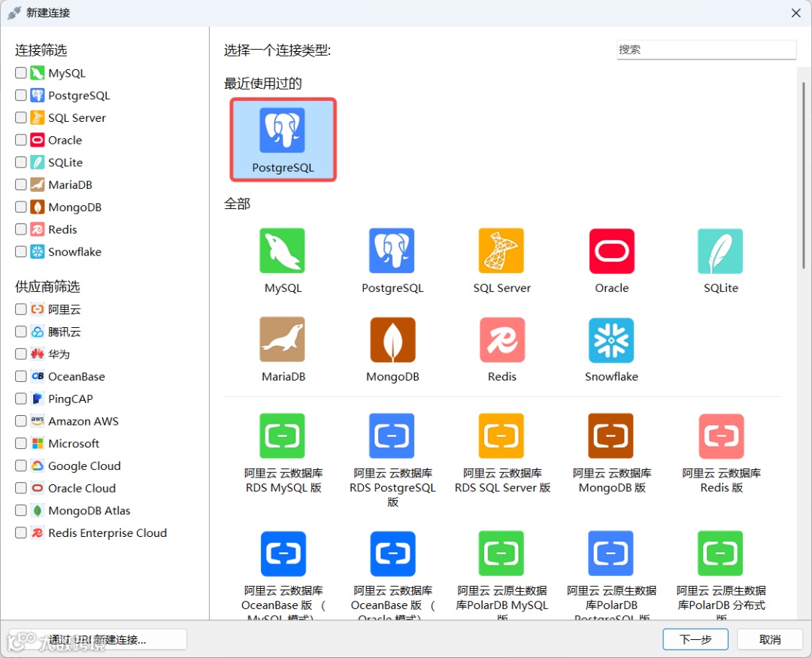The image size is (812, 658).
Task: Click the connection list vertical scrollbar
Action: tap(804, 175)
